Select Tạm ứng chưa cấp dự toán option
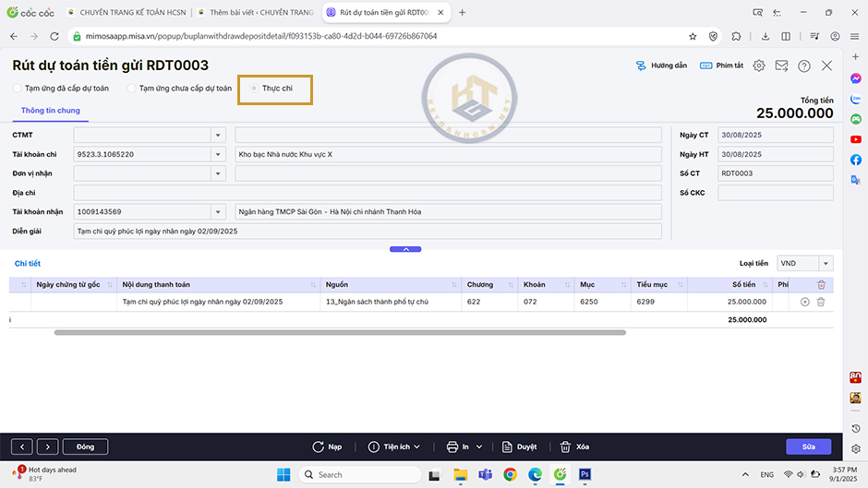Viewport: 868px width, 488px height. pos(131,89)
